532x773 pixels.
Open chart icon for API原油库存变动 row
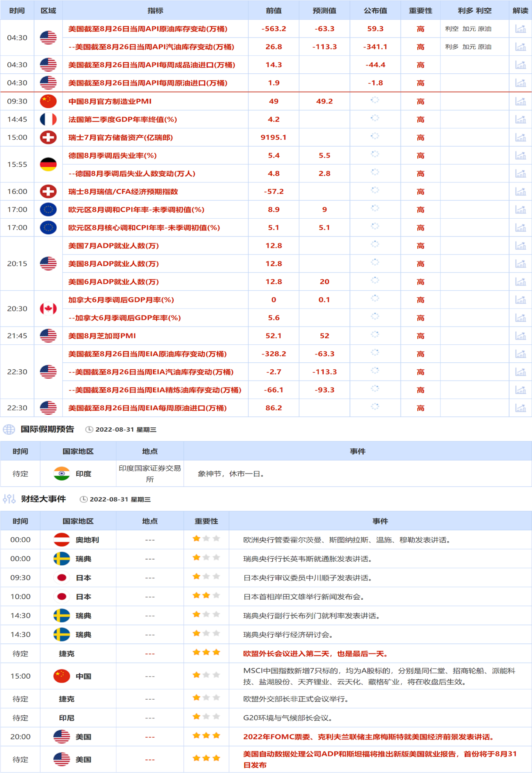(x=520, y=29)
